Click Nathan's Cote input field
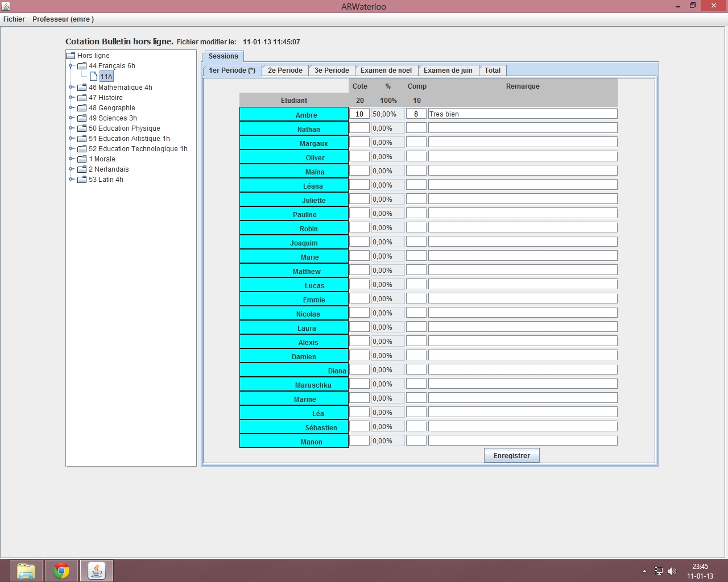 click(x=359, y=128)
